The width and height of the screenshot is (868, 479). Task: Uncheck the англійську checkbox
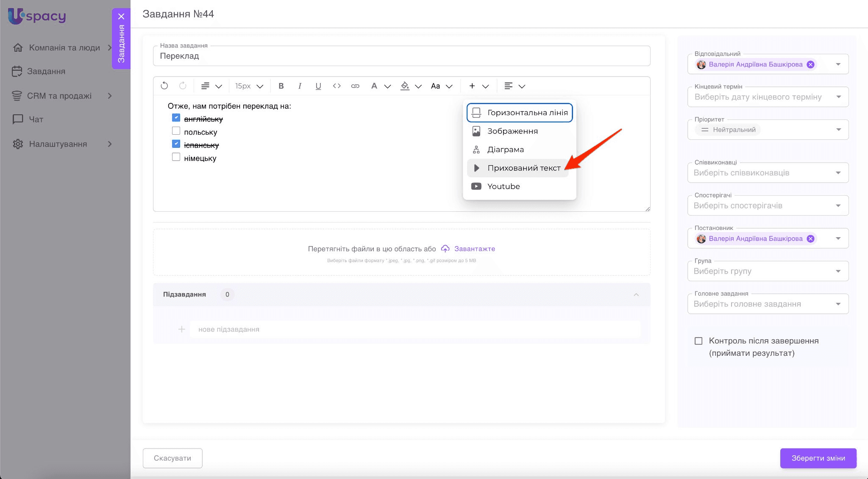point(176,118)
